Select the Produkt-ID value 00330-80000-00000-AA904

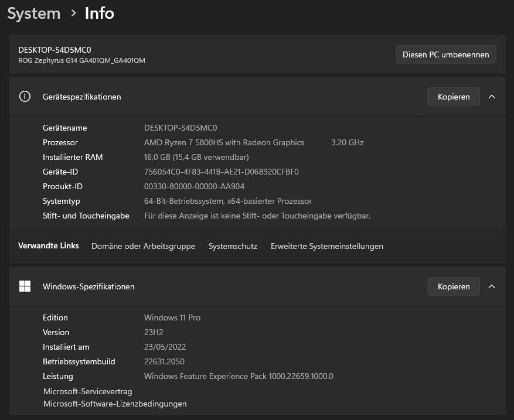point(194,186)
